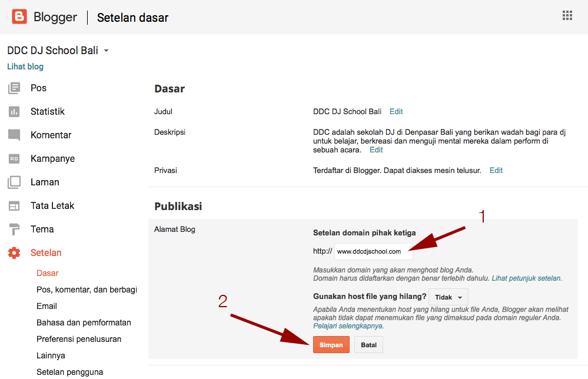Click the Alamat Blog label
The image size is (588, 379).
tap(175, 230)
